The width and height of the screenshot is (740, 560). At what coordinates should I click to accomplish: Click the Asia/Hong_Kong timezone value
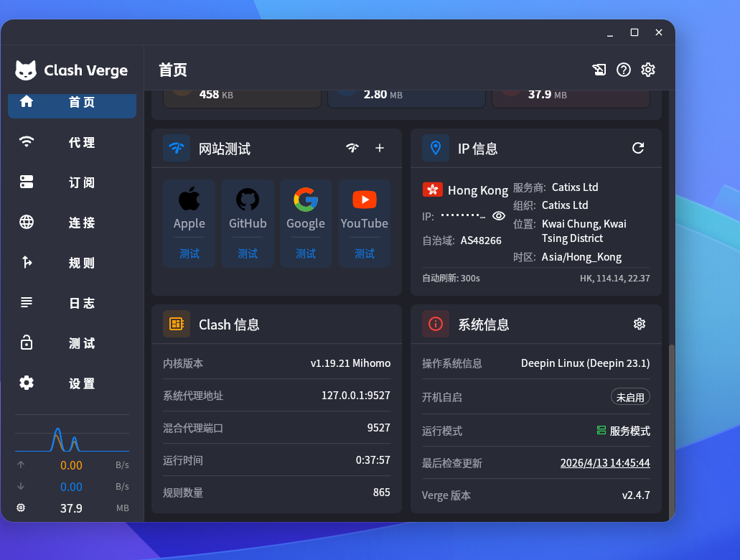[x=581, y=257]
